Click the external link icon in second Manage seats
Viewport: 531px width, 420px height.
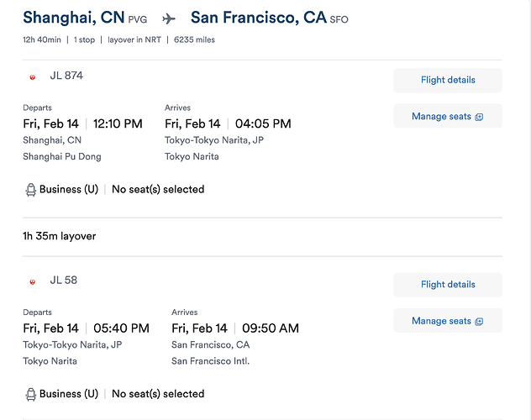tap(479, 322)
